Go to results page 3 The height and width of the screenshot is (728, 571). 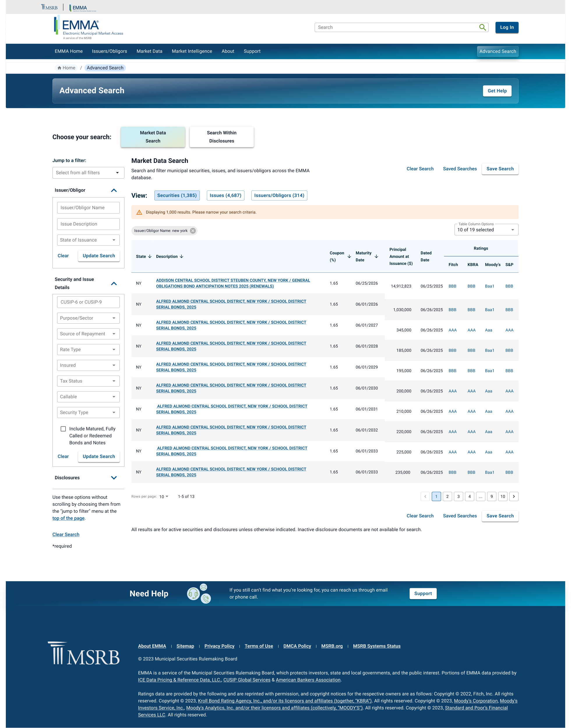click(458, 496)
